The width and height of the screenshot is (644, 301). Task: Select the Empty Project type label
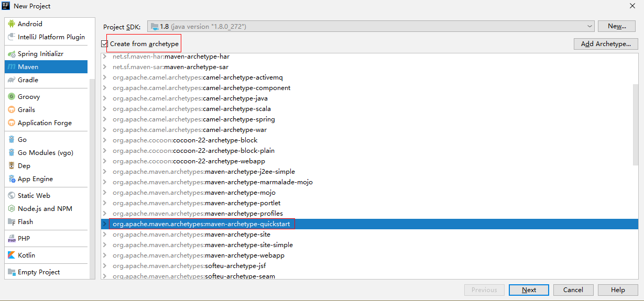pos(39,272)
